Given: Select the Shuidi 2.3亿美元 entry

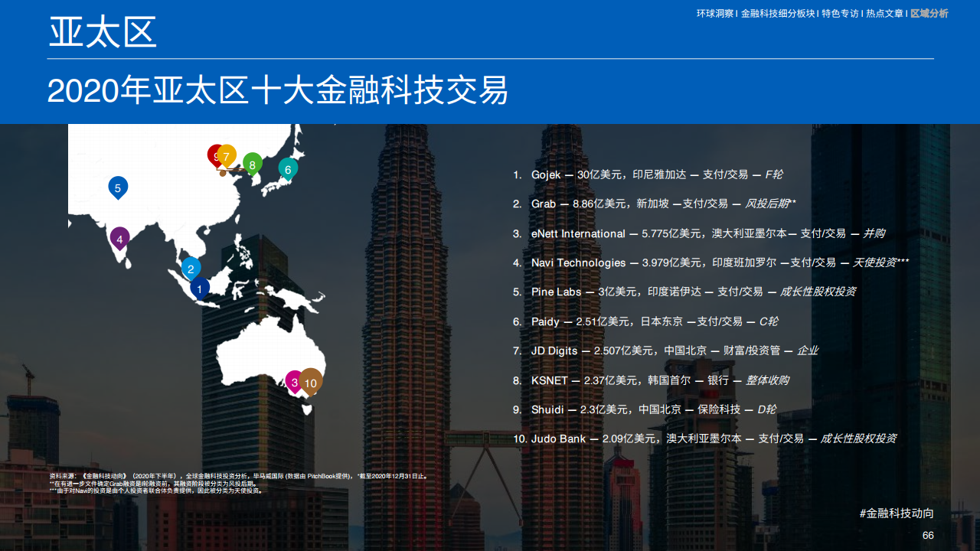Looking at the screenshot, I should coord(645,409).
